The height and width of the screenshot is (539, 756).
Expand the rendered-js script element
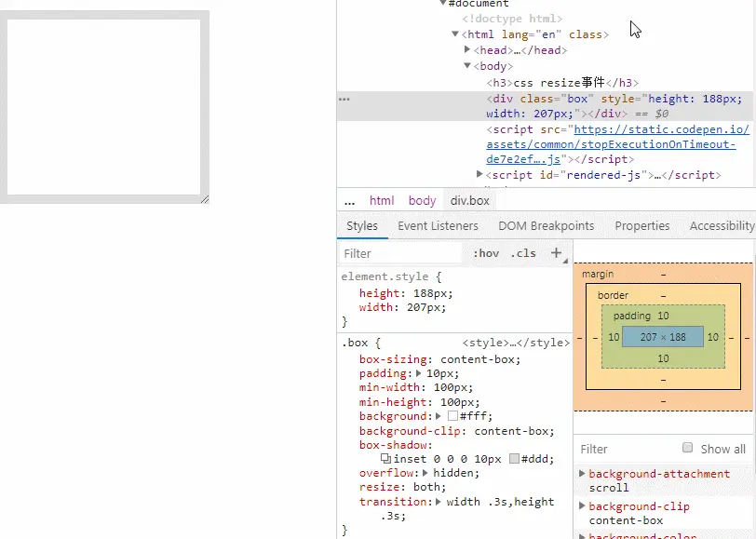[479, 174]
